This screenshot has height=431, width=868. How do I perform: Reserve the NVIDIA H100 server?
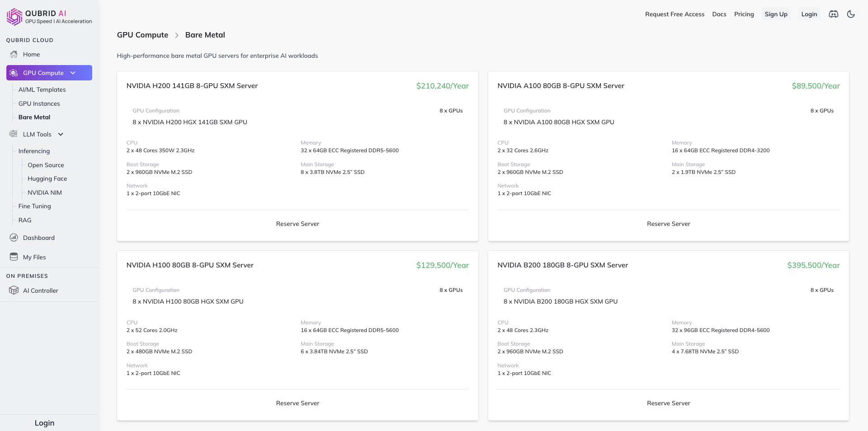(297, 403)
